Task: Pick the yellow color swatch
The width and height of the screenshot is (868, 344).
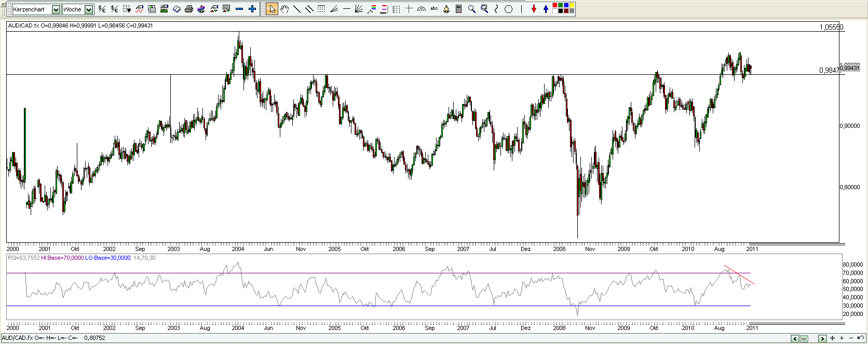Action: point(572,5)
